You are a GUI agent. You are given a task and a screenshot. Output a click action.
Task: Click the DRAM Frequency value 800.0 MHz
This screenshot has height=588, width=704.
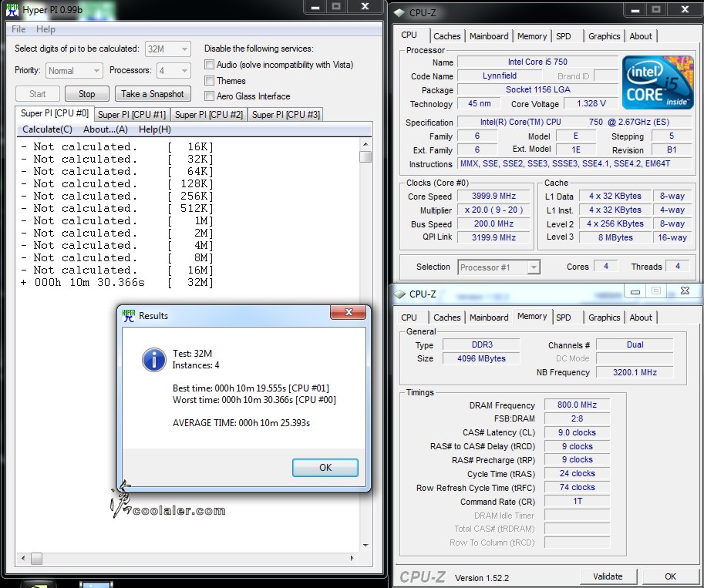click(577, 405)
